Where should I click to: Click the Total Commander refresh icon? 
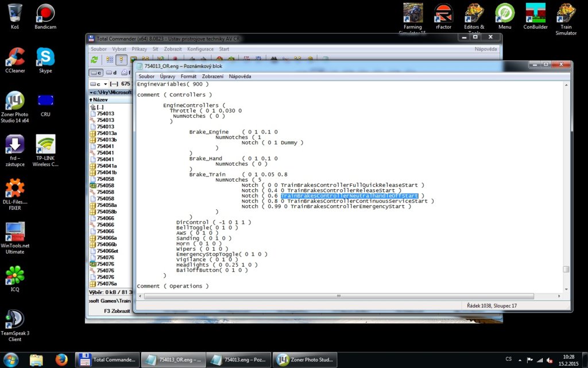(94, 59)
